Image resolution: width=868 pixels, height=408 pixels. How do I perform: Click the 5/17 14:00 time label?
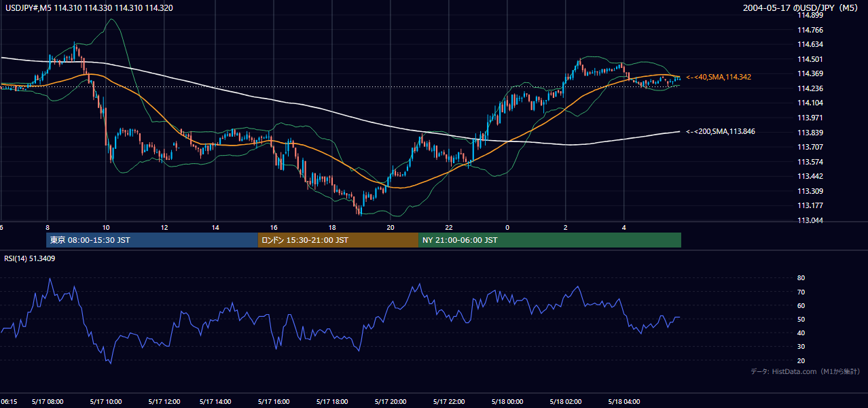coord(215,402)
